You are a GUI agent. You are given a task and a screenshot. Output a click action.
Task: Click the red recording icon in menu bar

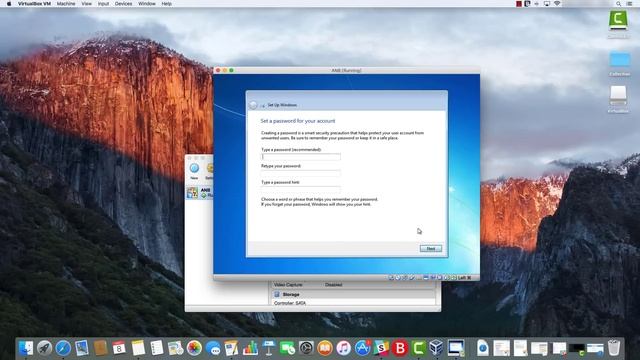click(x=519, y=4)
